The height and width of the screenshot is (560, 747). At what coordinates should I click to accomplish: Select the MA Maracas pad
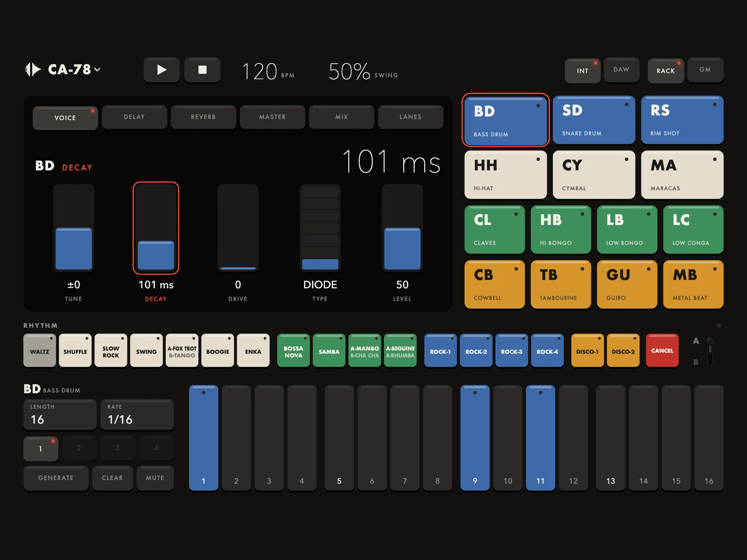tap(682, 175)
